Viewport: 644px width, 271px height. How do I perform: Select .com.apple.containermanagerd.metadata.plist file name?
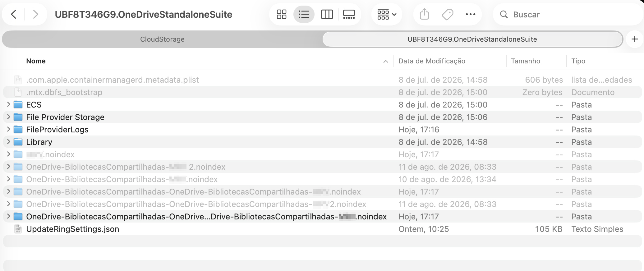click(x=113, y=80)
